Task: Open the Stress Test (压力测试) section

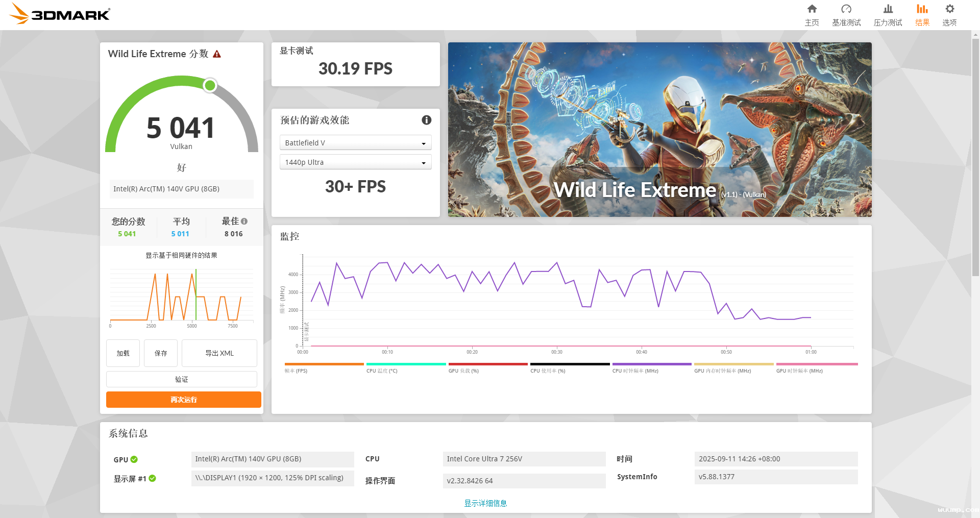Action: [888, 15]
